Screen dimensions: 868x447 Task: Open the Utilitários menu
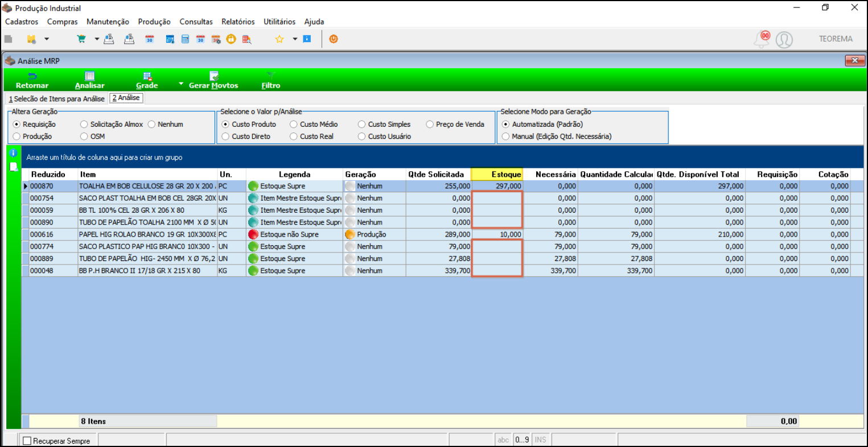tap(279, 22)
